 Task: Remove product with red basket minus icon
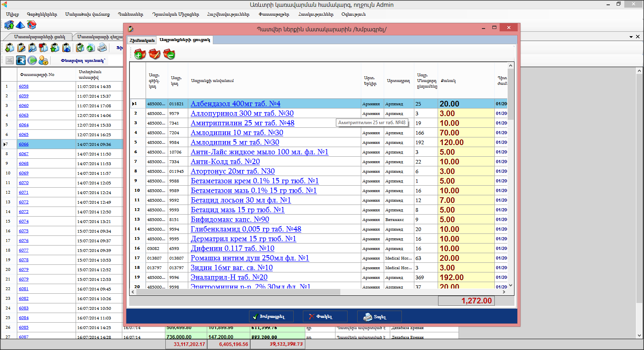169,54
